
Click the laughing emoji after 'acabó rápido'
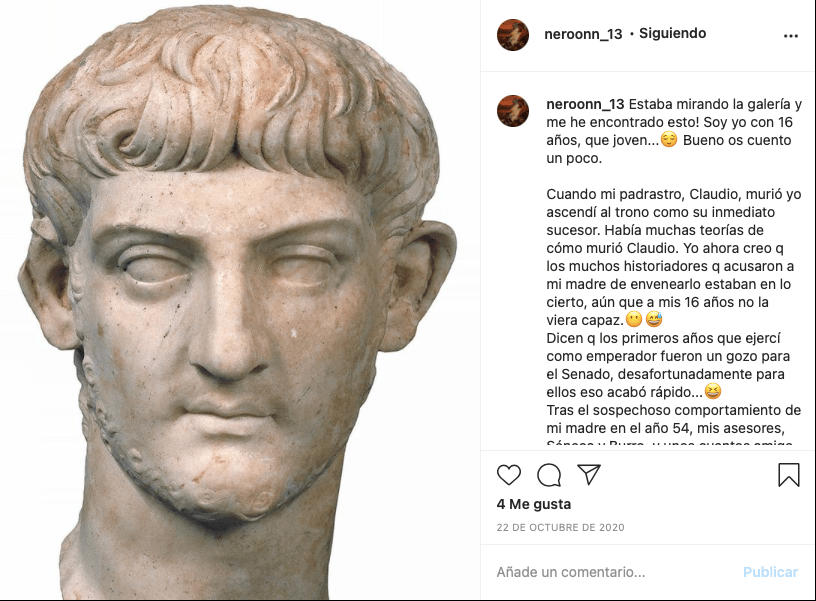(x=712, y=391)
